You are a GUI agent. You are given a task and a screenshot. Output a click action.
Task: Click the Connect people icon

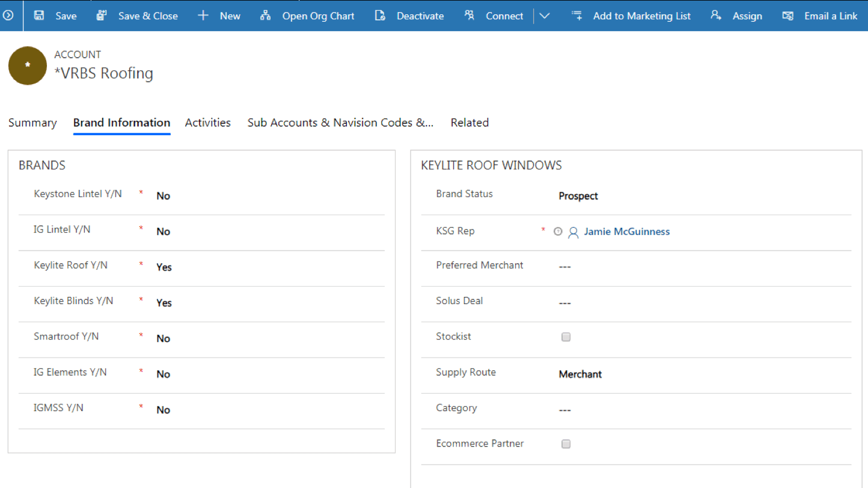[469, 16]
